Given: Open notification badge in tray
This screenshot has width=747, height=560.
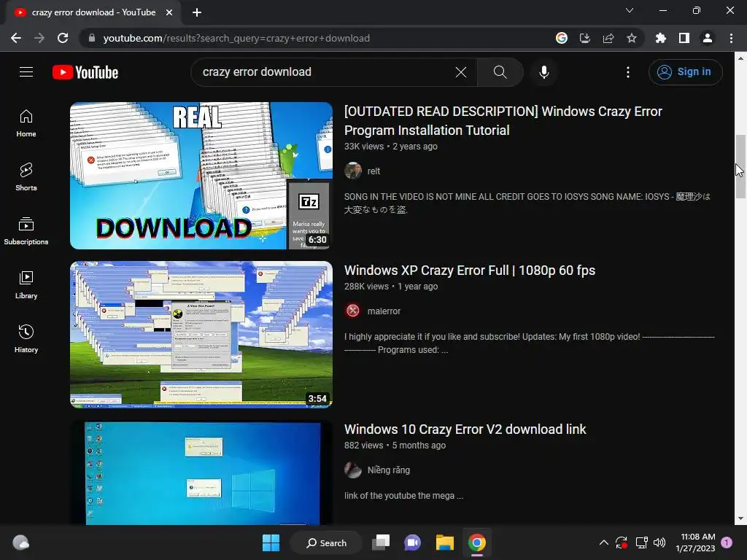Looking at the screenshot, I should click(x=727, y=542).
